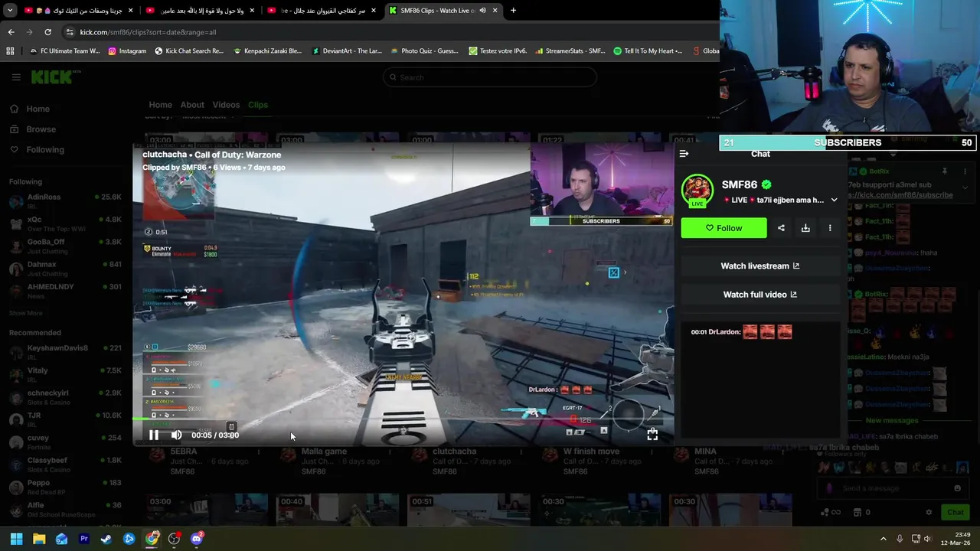Open a new browser tab plus icon

tap(513, 11)
